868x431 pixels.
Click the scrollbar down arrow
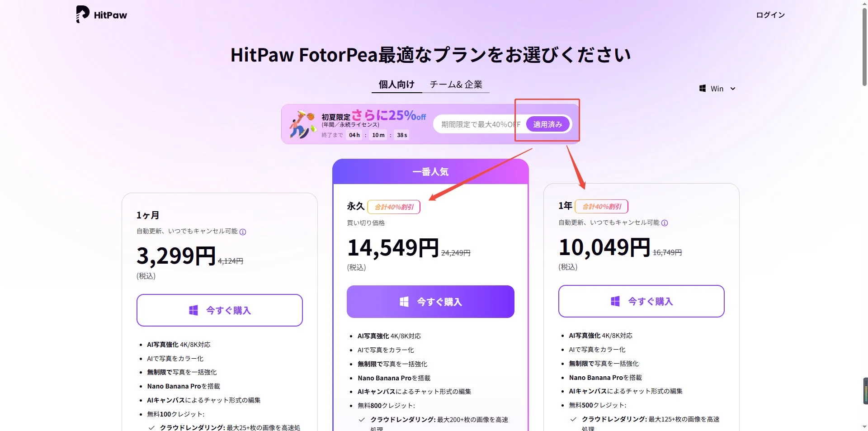click(x=864, y=427)
